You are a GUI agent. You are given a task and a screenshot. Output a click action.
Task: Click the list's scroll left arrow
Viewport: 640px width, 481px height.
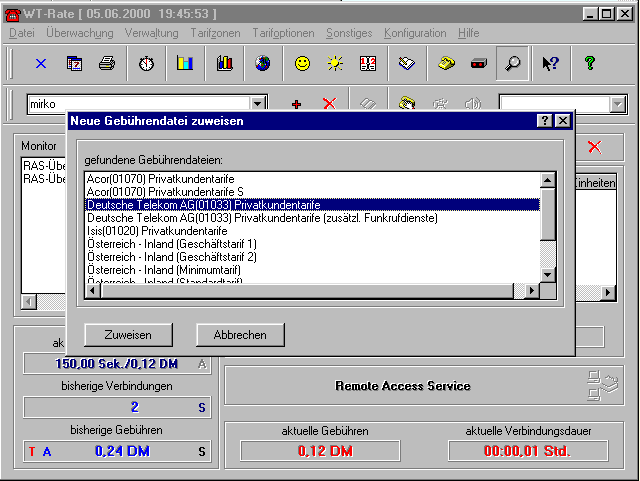pos(93,291)
